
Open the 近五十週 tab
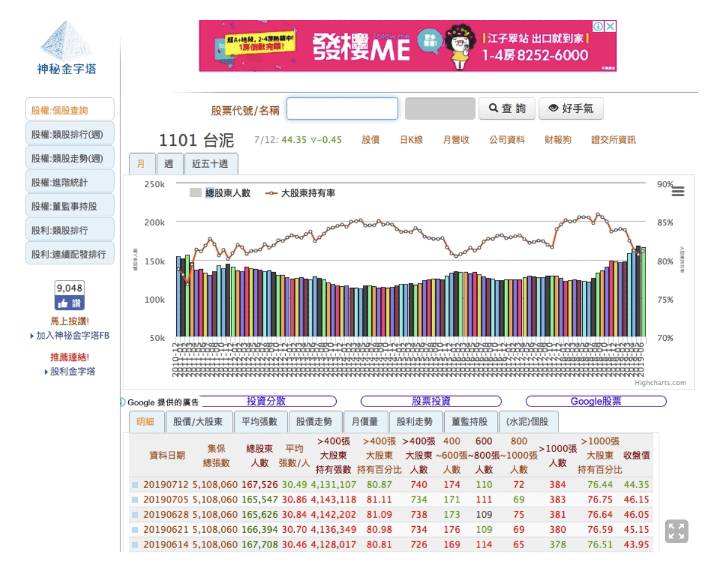pyautogui.click(x=210, y=164)
